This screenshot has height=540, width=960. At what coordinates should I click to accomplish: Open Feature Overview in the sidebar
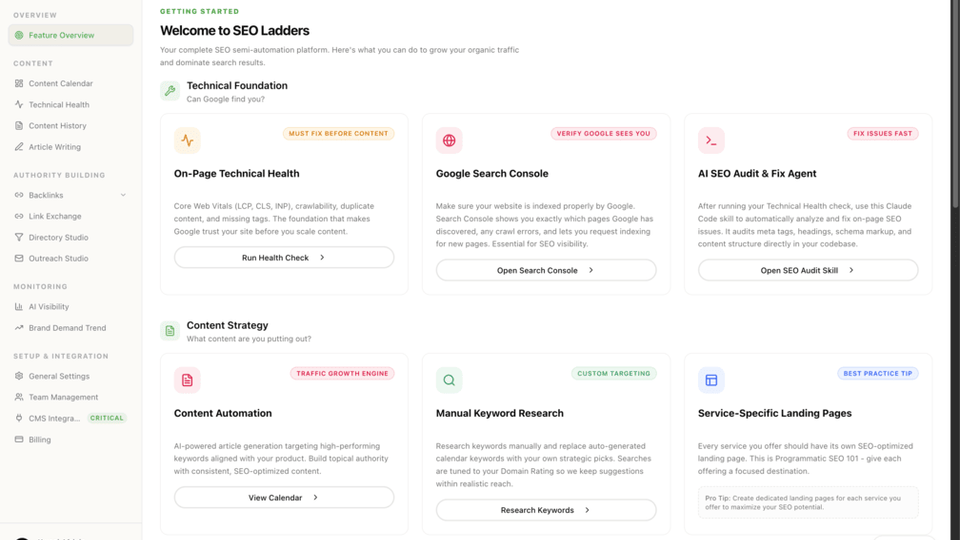tap(61, 35)
